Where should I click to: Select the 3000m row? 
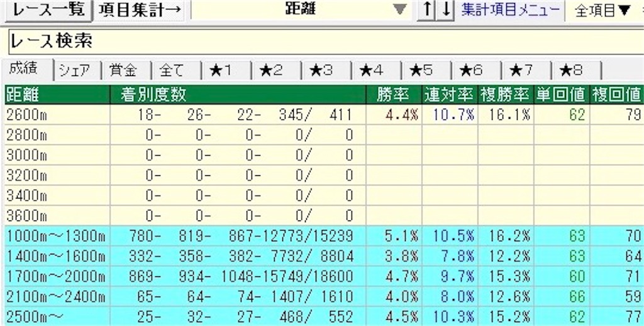point(325,155)
